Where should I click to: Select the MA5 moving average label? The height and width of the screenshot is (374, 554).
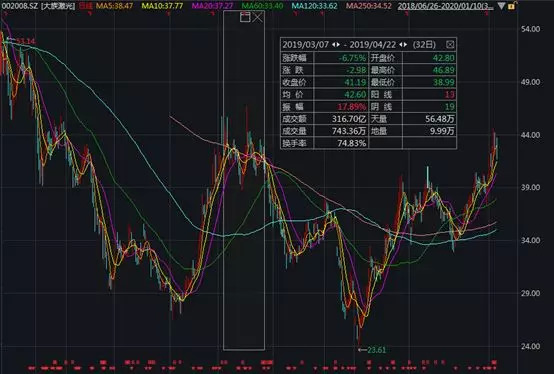115,6
